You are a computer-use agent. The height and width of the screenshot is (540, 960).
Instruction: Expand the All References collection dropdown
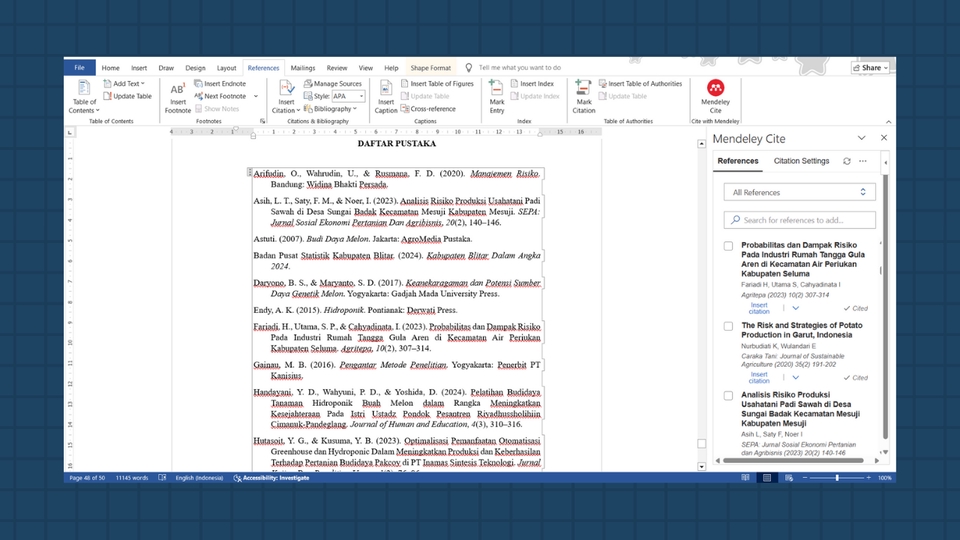click(x=799, y=192)
